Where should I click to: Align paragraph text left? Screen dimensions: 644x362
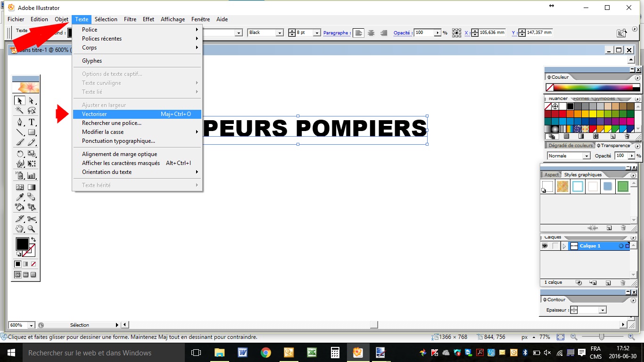pyautogui.click(x=359, y=33)
